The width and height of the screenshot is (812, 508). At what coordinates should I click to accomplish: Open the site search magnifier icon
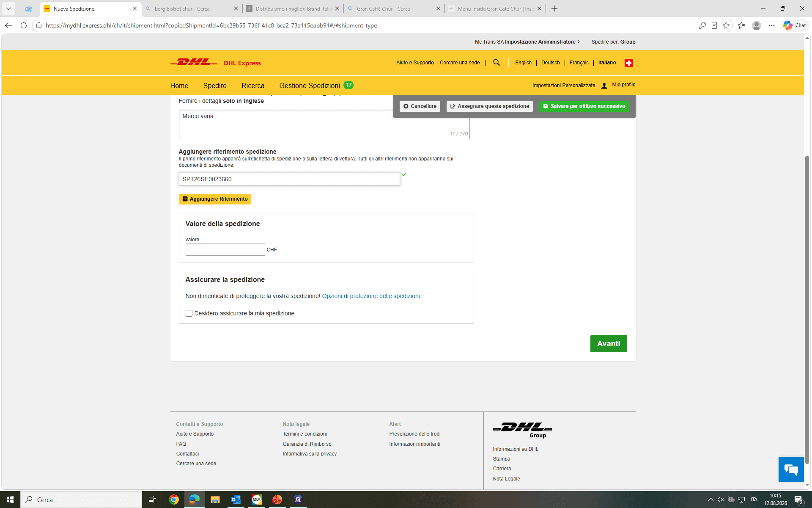click(x=497, y=63)
